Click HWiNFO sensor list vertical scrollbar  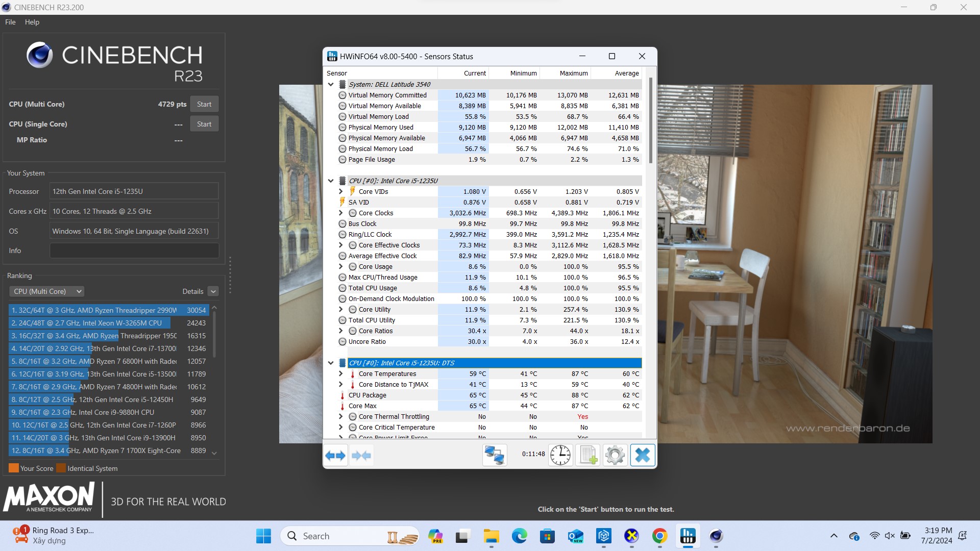(650, 120)
